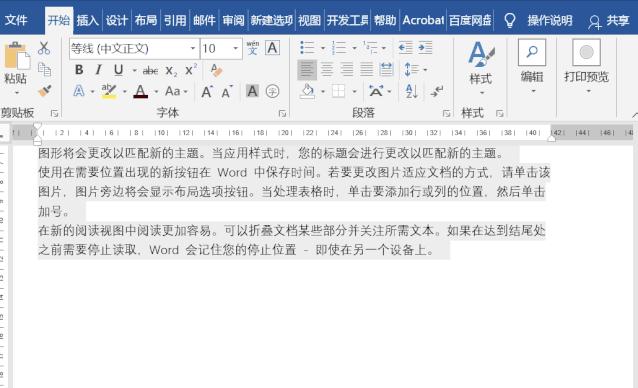Click Decrease Indent icon
Image resolution: width=638 pixels, height=388 pixels.
click(x=405, y=48)
